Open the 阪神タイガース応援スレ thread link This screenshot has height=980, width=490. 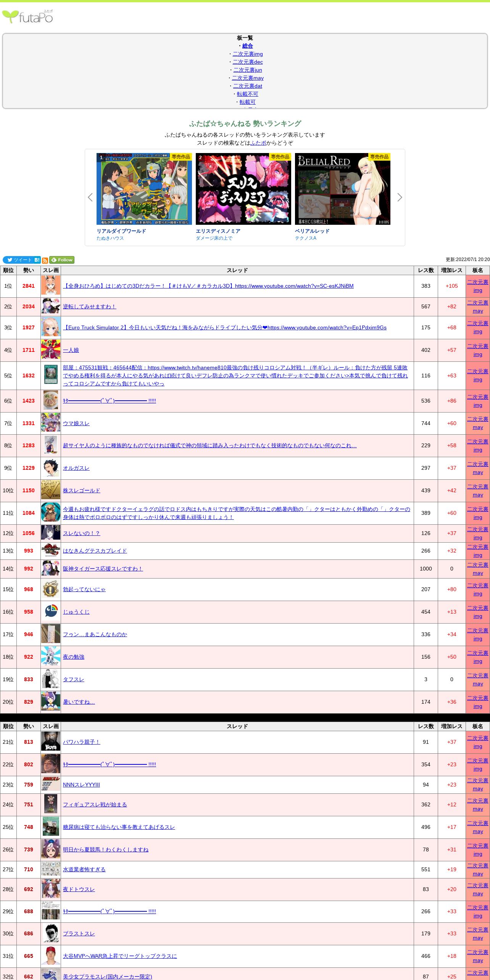click(x=103, y=569)
